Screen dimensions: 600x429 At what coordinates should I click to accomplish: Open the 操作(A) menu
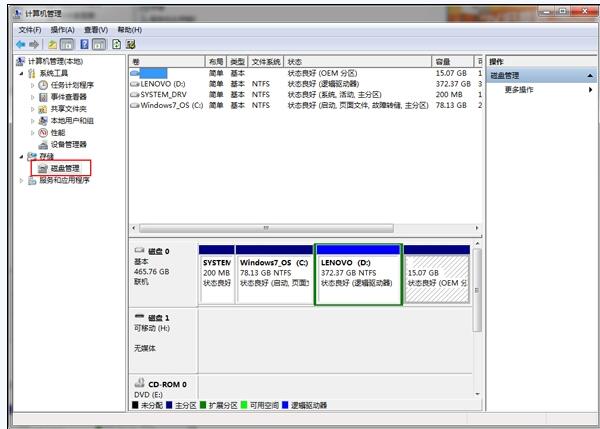(x=62, y=30)
